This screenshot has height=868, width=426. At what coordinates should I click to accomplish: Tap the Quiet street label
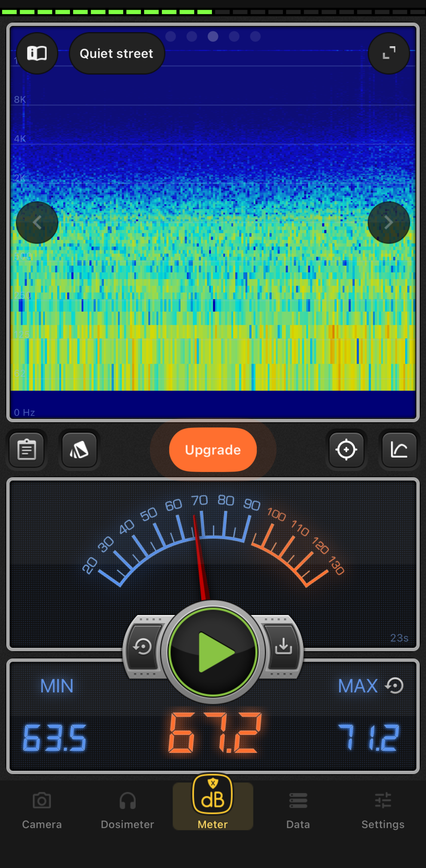[x=117, y=53]
